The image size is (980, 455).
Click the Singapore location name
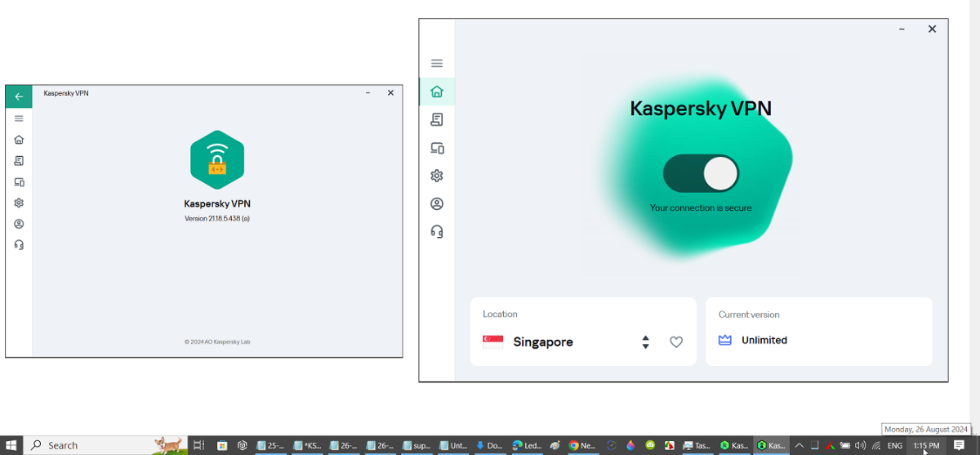click(543, 342)
